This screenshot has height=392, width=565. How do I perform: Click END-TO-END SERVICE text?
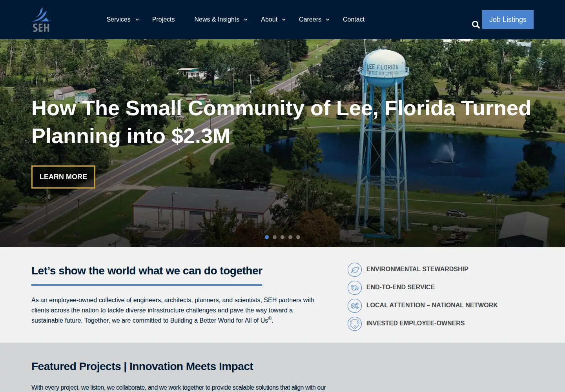coord(400,287)
